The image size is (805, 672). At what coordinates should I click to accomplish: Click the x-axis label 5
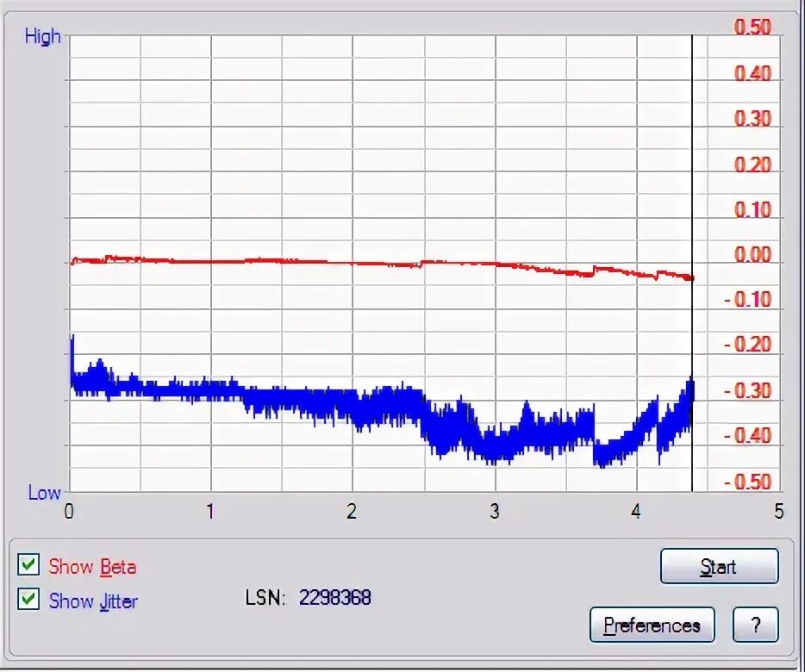click(779, 511)
